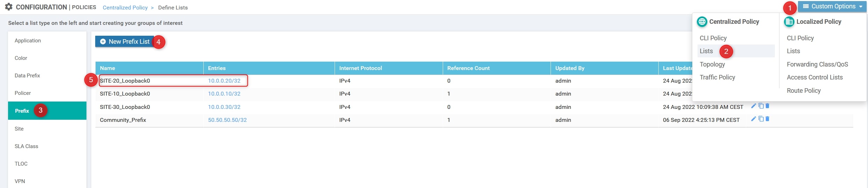The height and width of the screenshot is (188, 868).
Task: Open Access Control Lists menu item
Action: (x=814, y=77)
